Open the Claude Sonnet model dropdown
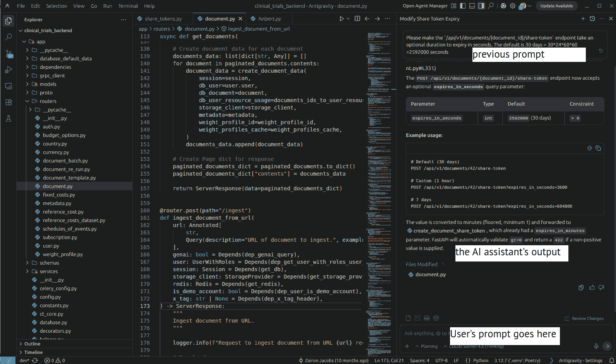This screenshot has width=616, height=364. [x=476, y=346]
